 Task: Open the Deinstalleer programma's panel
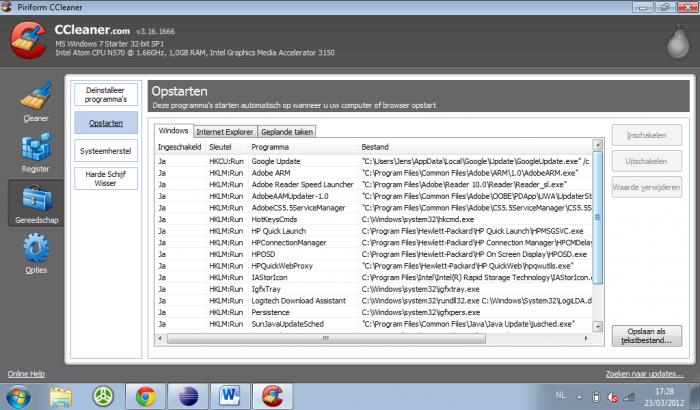pos(100,95)
